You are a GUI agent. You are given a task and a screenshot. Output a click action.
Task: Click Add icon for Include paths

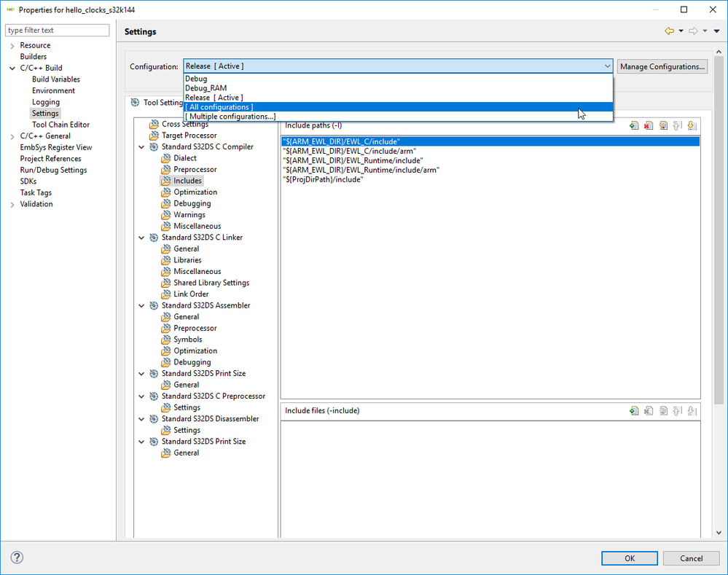coord(634,125)
